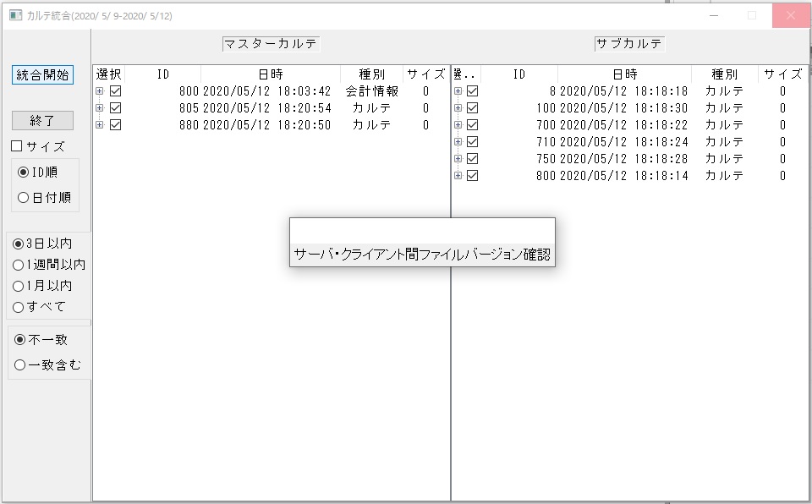Screen dimensions: 812x504
Task: Uncheck sub karte row ID 710 checkbox
Action: (473, 142)
